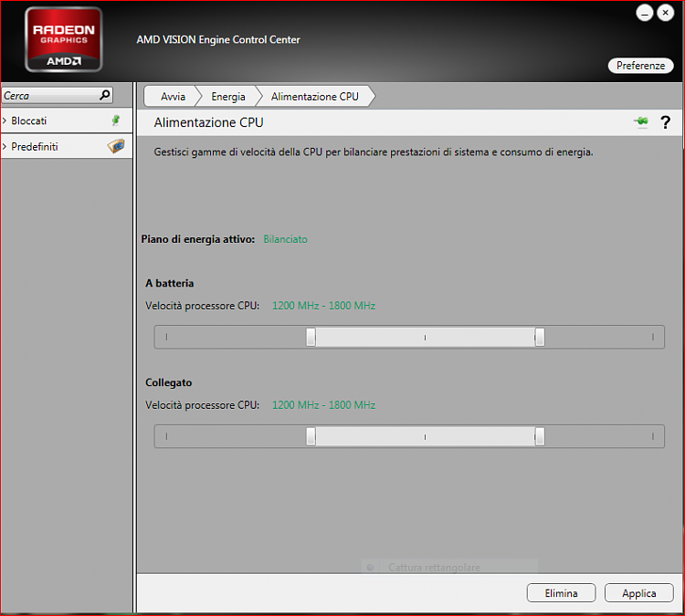Click the Radeon Graphics AMD logo
This screenshot has height=616, width=685.
[x=64, y=39]
